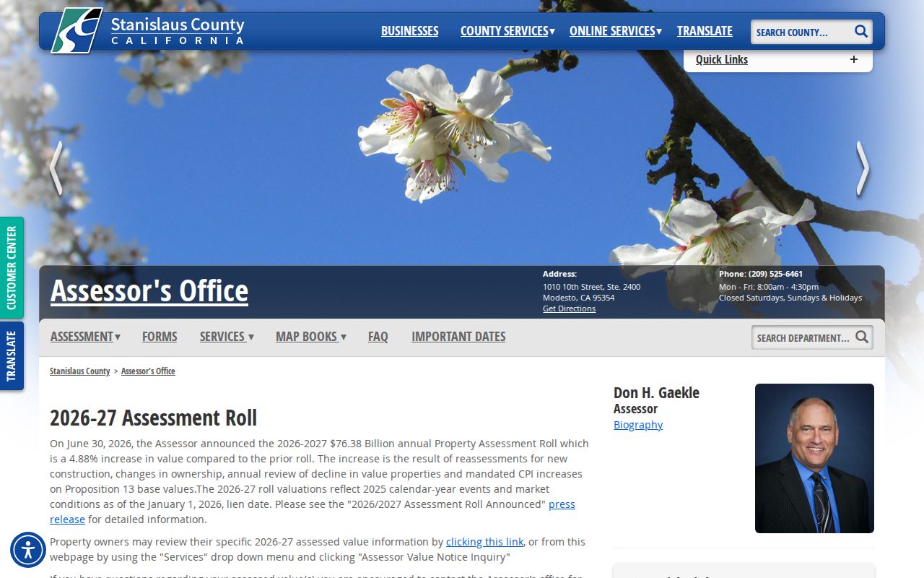Click the department search magnifier icon
This screenshot has height=578, width=924.
pos(862,337)
